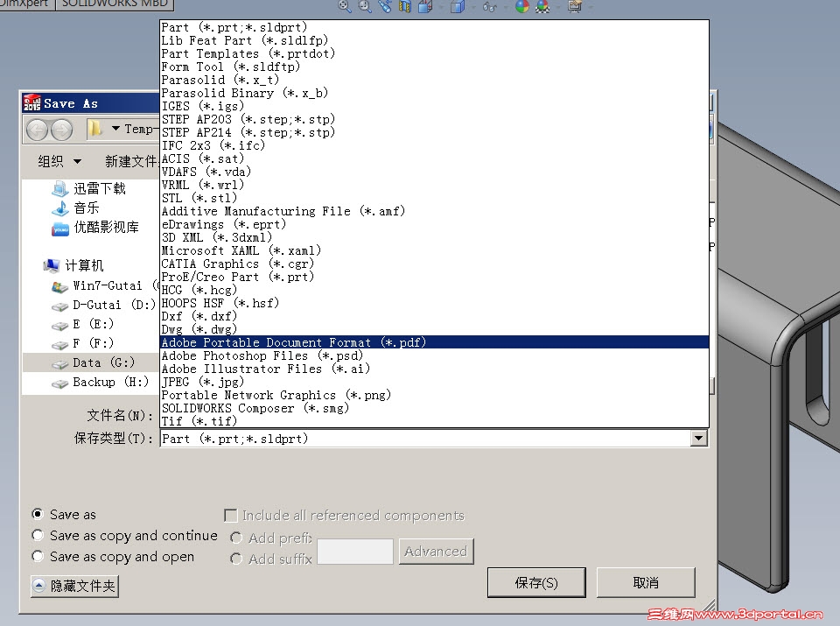The width and height of the screenshot is (840, 626).
Task: Open the View Settings monitor icon
Action: click(x=575, y=6)
